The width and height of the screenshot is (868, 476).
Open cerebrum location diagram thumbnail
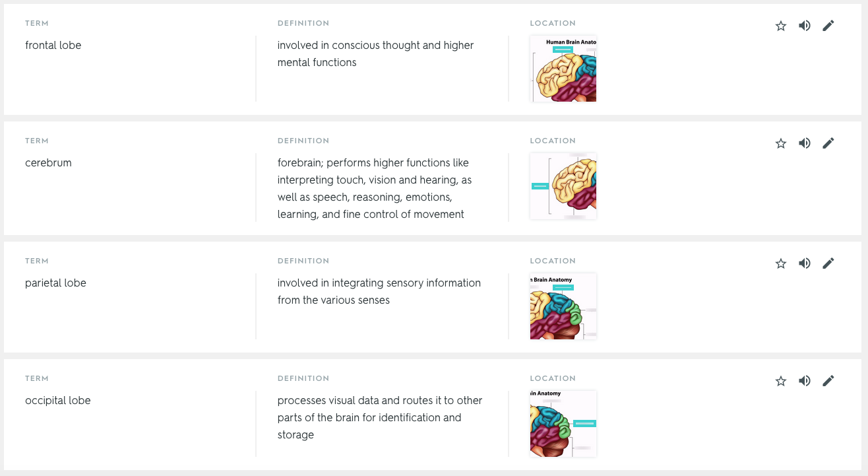(563, 186)
